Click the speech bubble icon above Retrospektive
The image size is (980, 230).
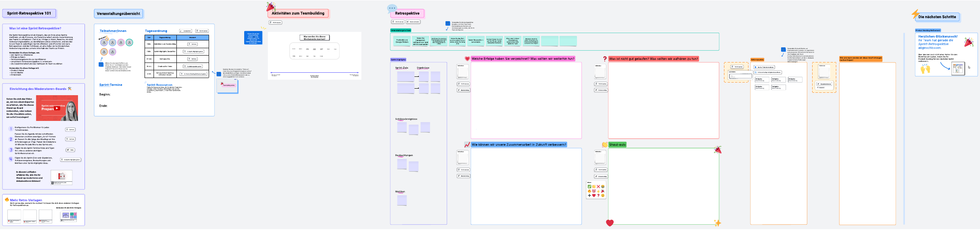click(x=392, y=8)
